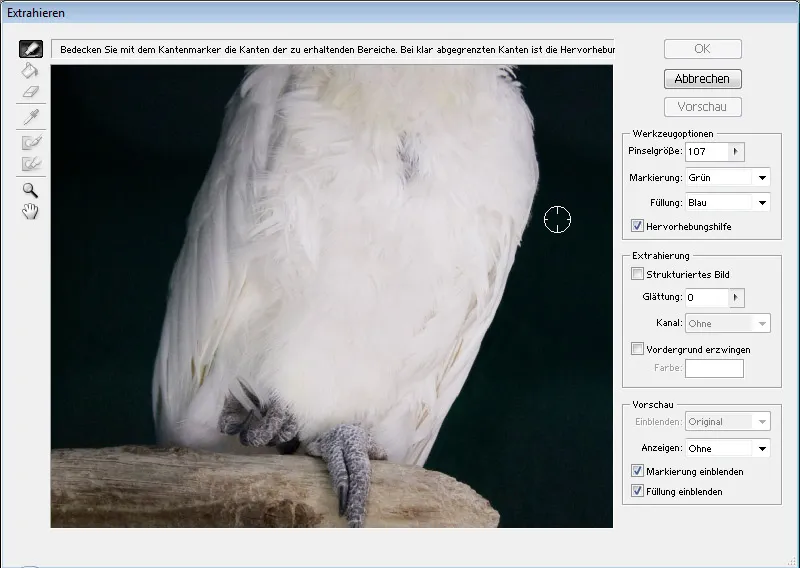
Task: Click the Abbrechen button
Action: [702, 79]
